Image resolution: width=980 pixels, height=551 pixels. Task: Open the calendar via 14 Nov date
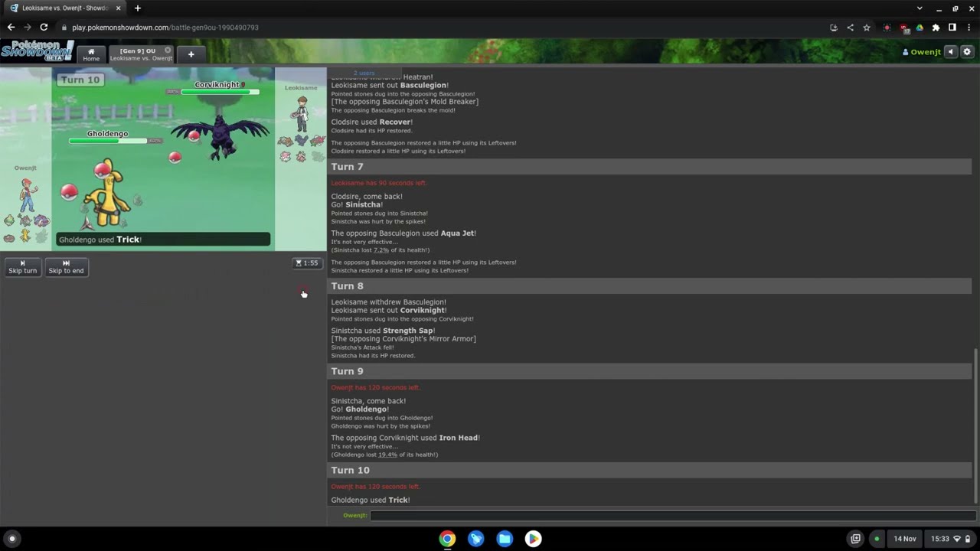(905, 539)
